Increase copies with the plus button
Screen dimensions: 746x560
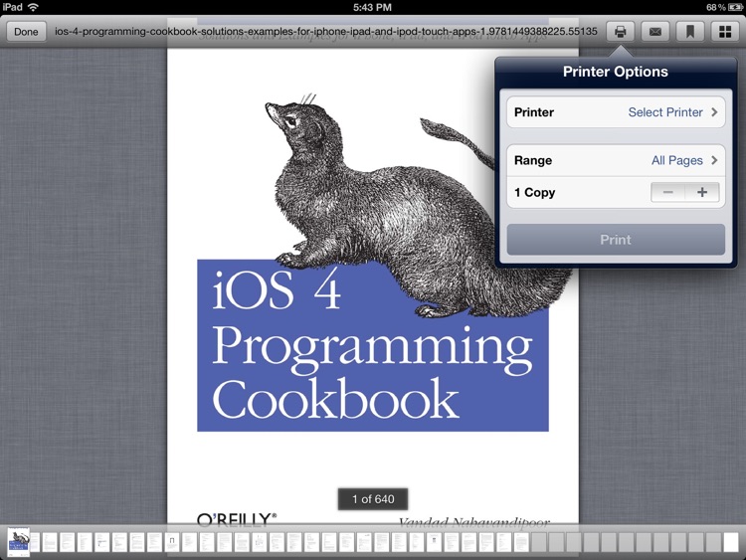click(x=702, y=192)
